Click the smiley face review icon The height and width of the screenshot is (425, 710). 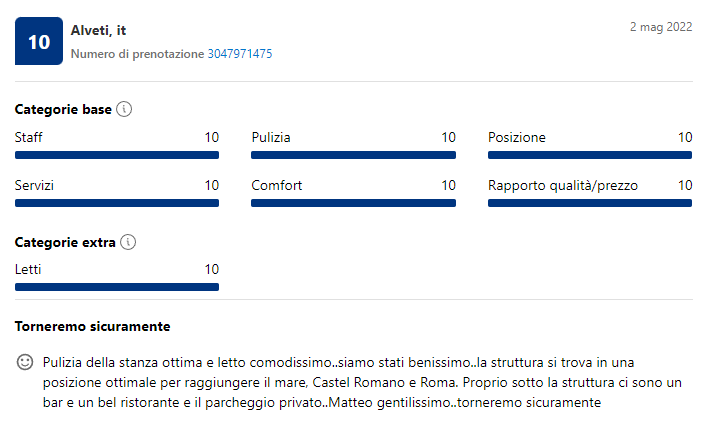pos(25,362)
